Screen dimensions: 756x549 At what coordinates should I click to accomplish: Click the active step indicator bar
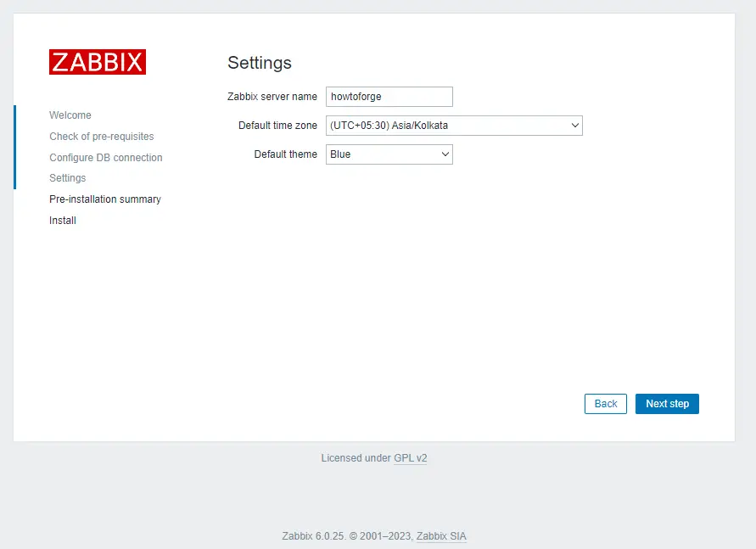coord(14,147)
